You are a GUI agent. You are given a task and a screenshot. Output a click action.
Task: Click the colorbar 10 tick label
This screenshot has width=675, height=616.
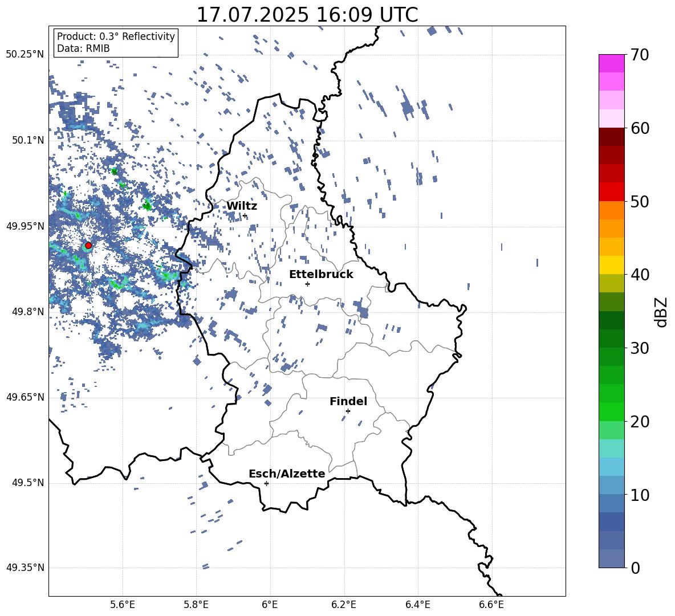(640, 495)
